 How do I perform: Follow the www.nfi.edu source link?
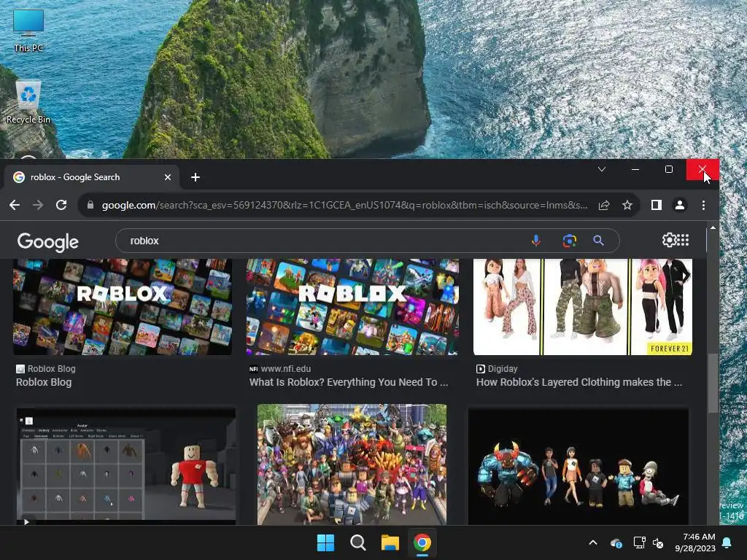[280, 368]
